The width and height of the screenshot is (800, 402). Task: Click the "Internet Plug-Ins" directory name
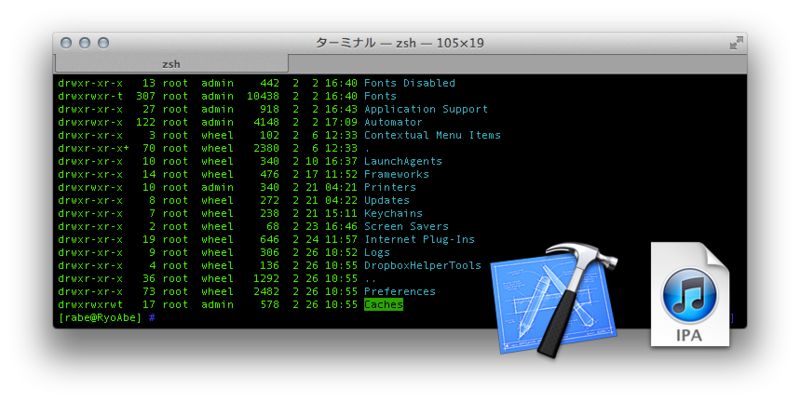[419, 239]
